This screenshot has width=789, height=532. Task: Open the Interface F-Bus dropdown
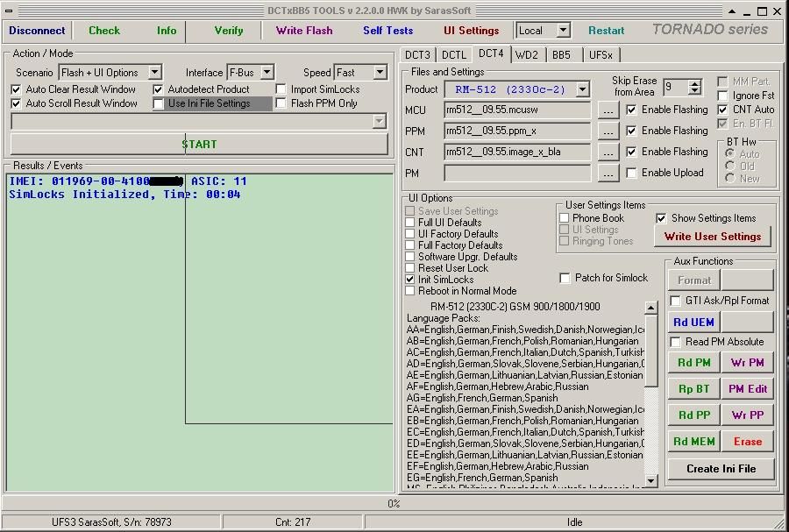267,73
